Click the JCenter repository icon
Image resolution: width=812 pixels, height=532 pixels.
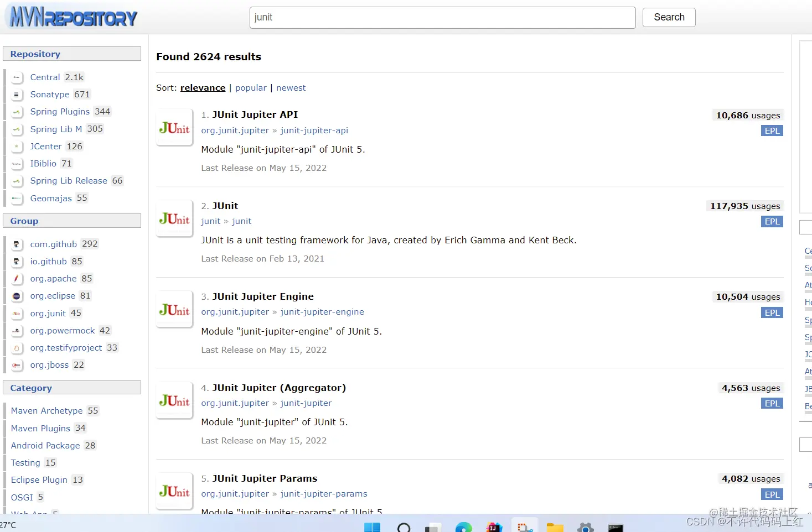point(17,147)
